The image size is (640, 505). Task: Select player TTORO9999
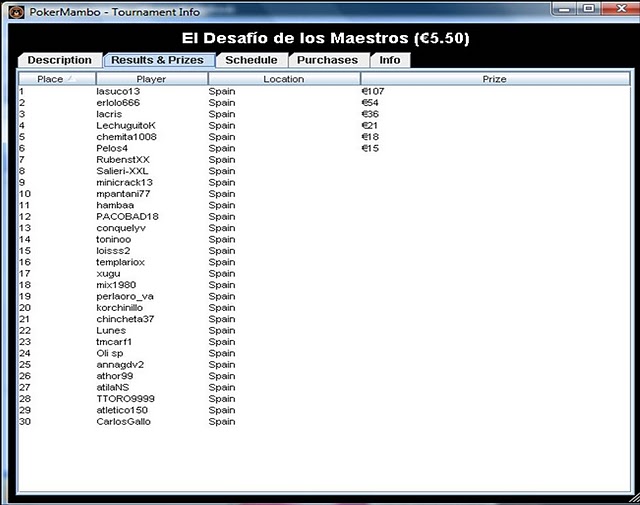click(125, 398)
